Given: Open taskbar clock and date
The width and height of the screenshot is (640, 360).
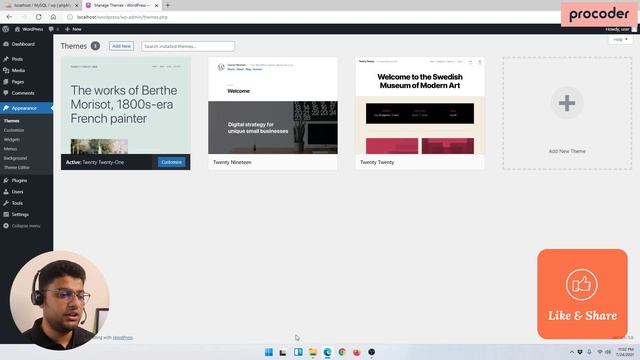Looking at the screenshot, I should (x=625, y=352).
